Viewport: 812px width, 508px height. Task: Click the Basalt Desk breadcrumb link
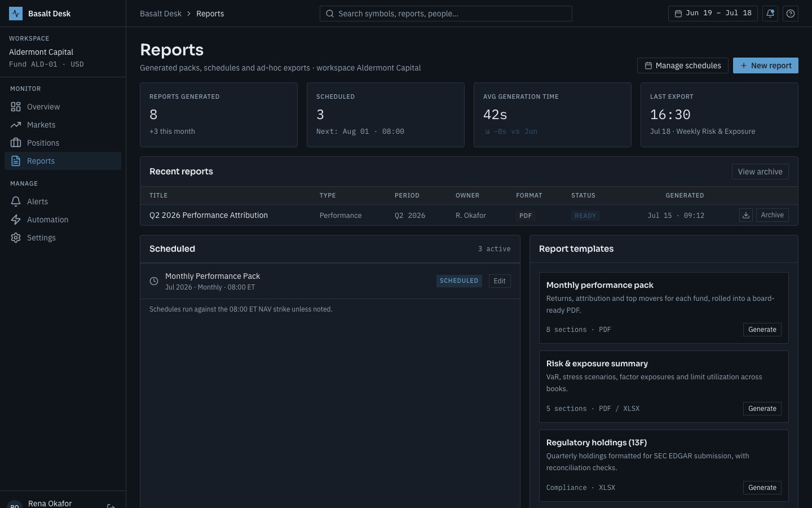tap(161, 14)
